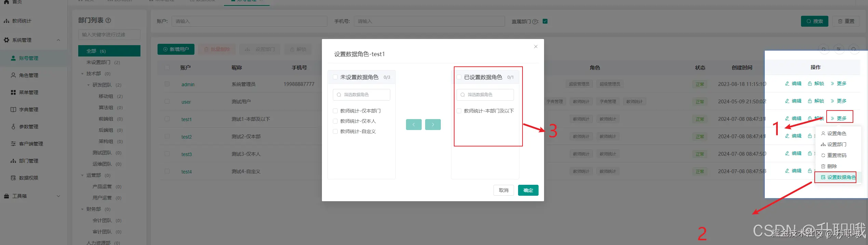Screen dimensions: 868x245
Task: Tick the 已设置数据角色 select-all checkbox
Action: tap(459, 77)
